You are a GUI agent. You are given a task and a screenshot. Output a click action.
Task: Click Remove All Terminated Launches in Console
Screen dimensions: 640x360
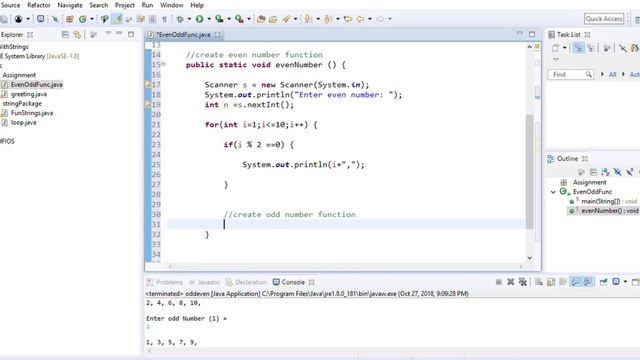(x=522, y=282)
